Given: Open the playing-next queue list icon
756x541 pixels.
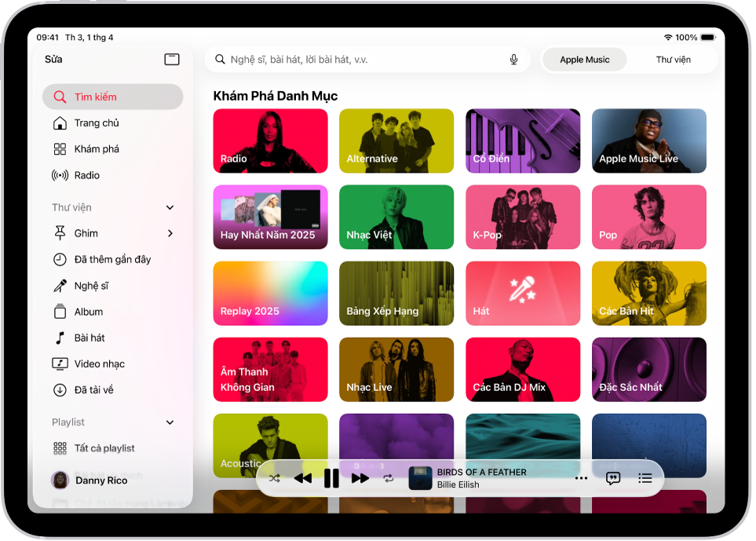Looking at the screenshot, I should [645, 478].
